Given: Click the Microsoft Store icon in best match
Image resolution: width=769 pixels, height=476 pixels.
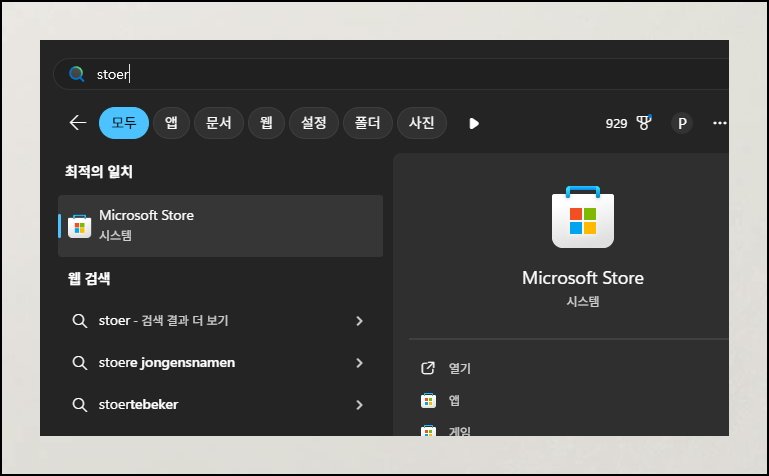Looking at the screenshot, I should pos(79,226).
